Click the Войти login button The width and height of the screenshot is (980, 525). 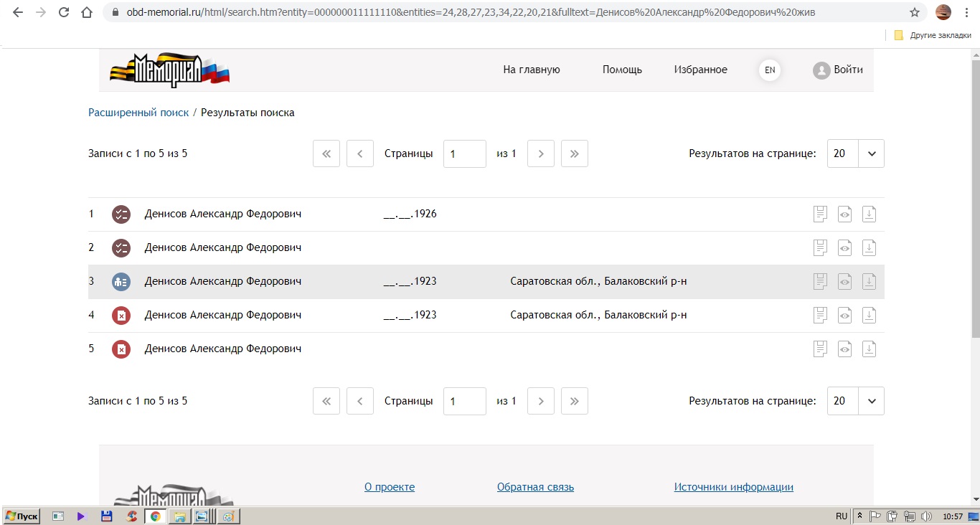(838, 70)
